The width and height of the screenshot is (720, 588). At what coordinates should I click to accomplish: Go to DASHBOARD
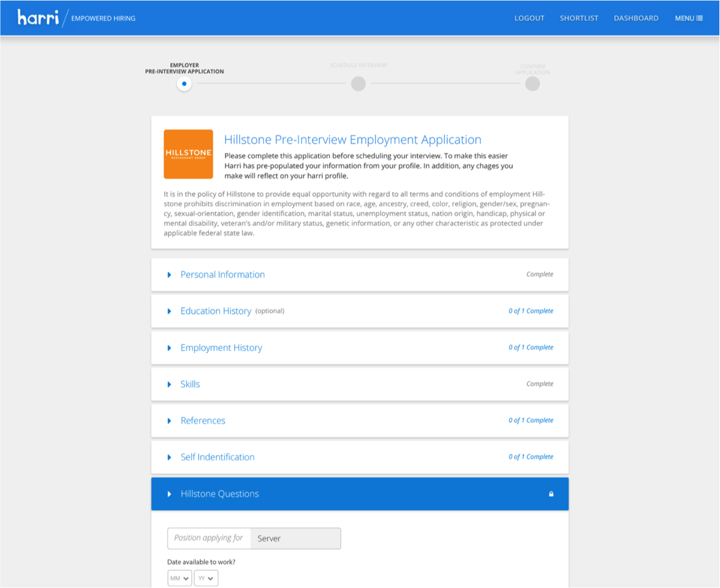coord(636,18)
